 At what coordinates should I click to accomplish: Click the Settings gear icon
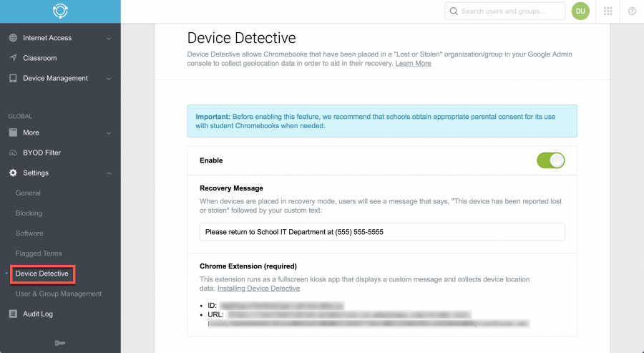(x=13, y=173)
